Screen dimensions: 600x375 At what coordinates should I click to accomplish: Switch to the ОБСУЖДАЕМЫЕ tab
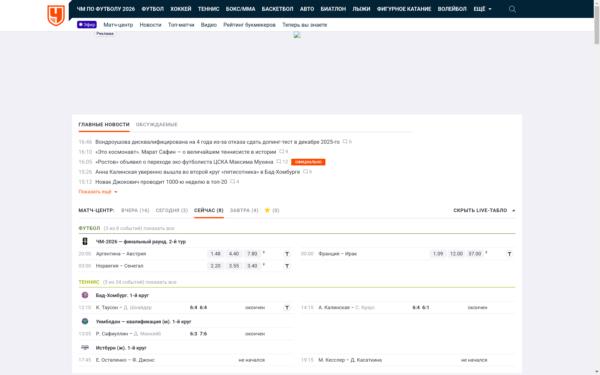pos(157,124)
